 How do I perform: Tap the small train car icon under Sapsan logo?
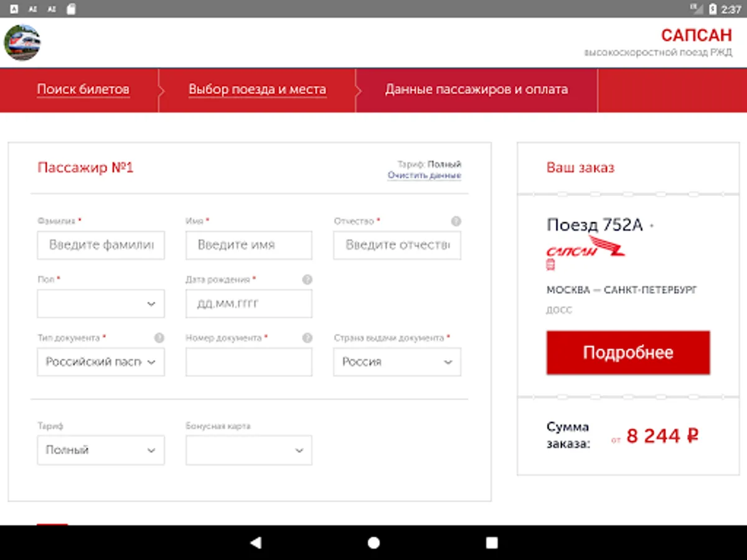click(x=550, y=265)
